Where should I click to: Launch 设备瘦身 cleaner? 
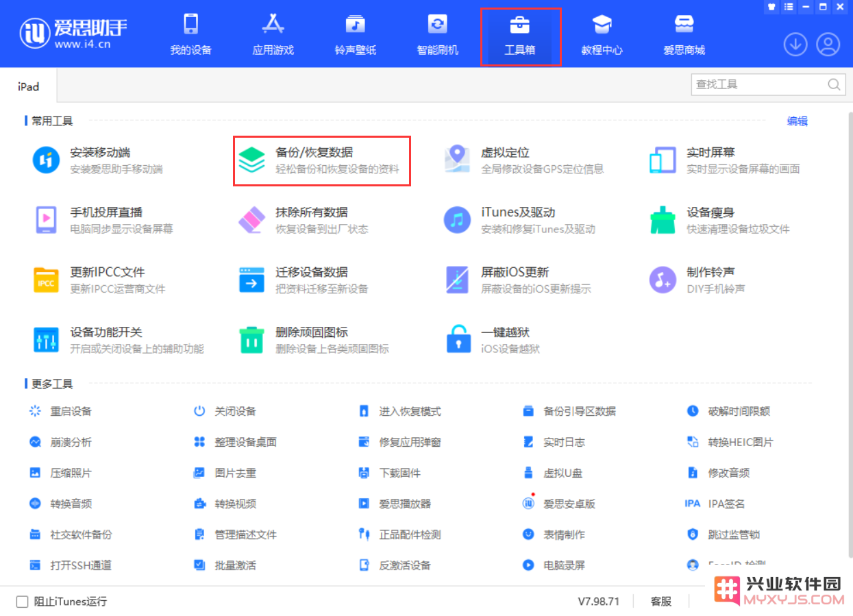click(719, 220)
